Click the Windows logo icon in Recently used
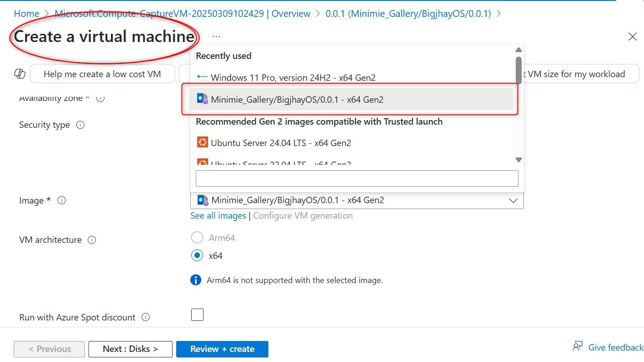This screenshot has height=362, width=644. click(x=202, y=77)
